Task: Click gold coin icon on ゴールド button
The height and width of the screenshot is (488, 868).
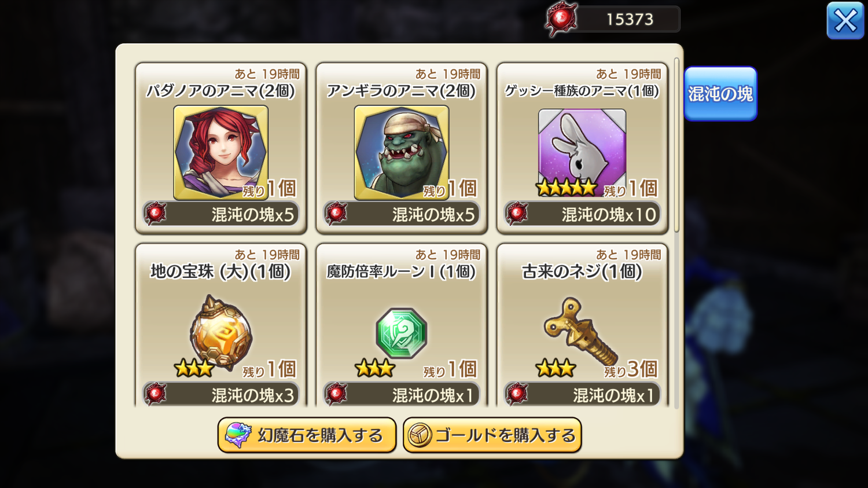Action: [420, 435]
